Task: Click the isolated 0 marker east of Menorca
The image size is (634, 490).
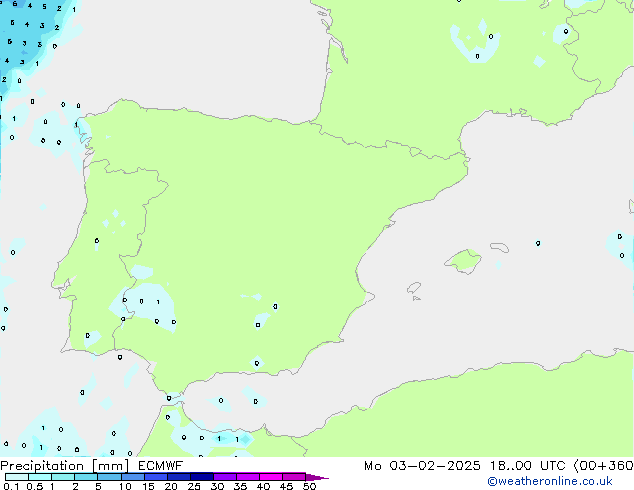Action: pos(538,243)
